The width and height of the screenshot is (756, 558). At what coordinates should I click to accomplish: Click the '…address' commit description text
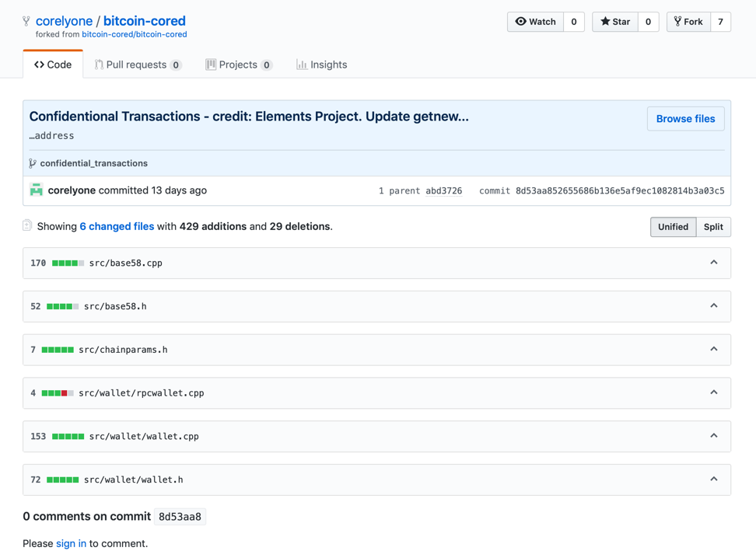click(51, 136)
